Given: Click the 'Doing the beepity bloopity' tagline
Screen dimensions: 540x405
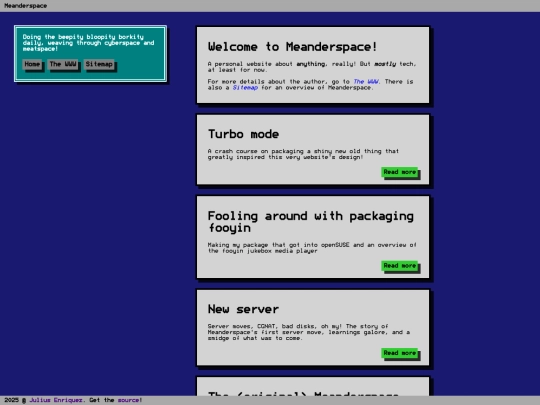Looking at the screenshot, I should pos(89,43).
